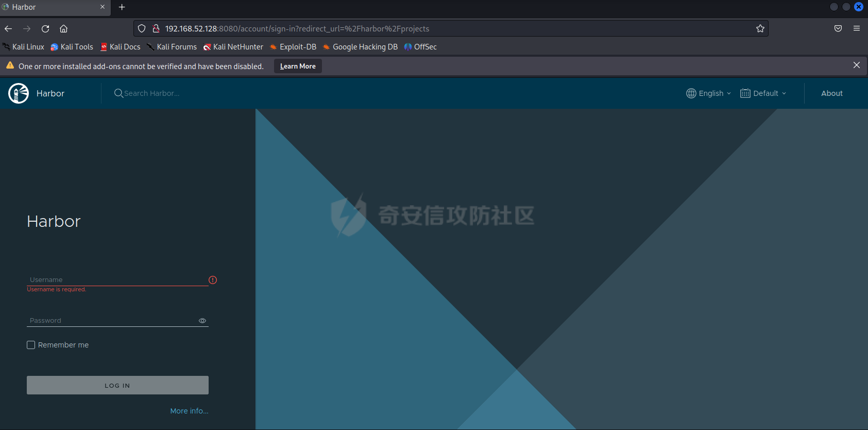Open the About page link
868x430 pixels.
click(832, 93)
